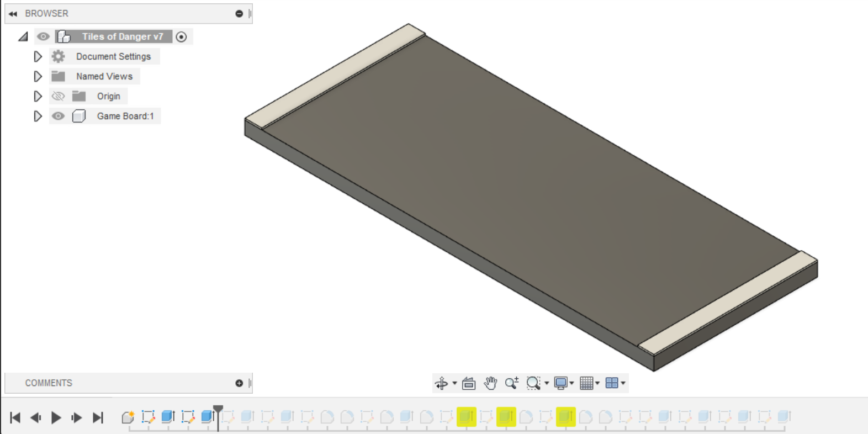Image resolution: width=868 pixels, height=434 pixels.
Task: Click the Look At icon
Action: [x=469, y=383]
